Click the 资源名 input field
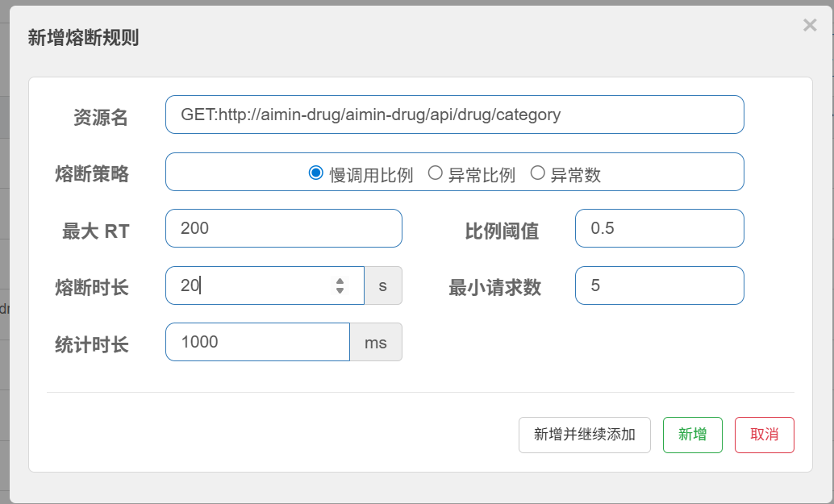Image resolution: width=834 pixels, height=504 pixels. (454, 115)
